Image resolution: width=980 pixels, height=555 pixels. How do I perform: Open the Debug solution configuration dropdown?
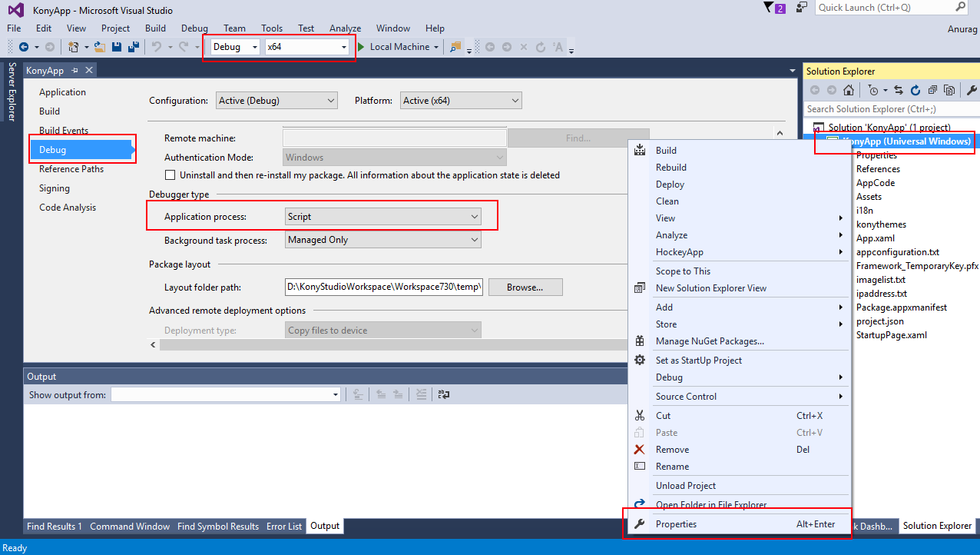(235, 47)
